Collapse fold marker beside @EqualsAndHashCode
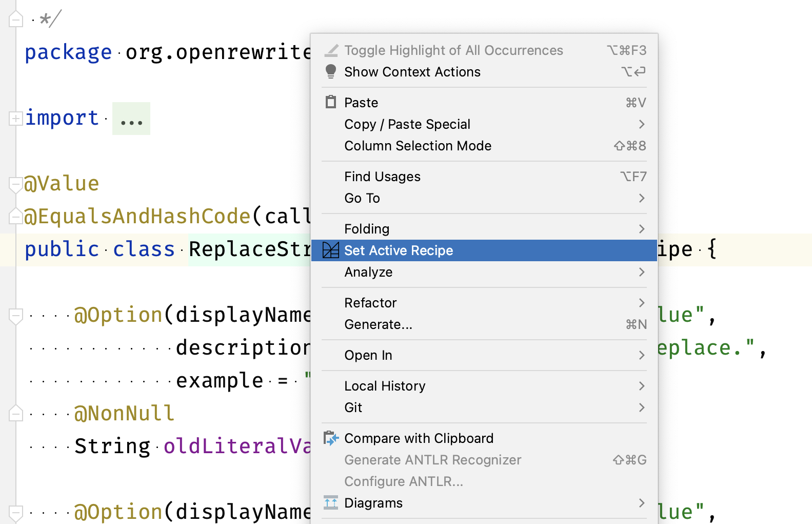812x524 pixels. 16,217
